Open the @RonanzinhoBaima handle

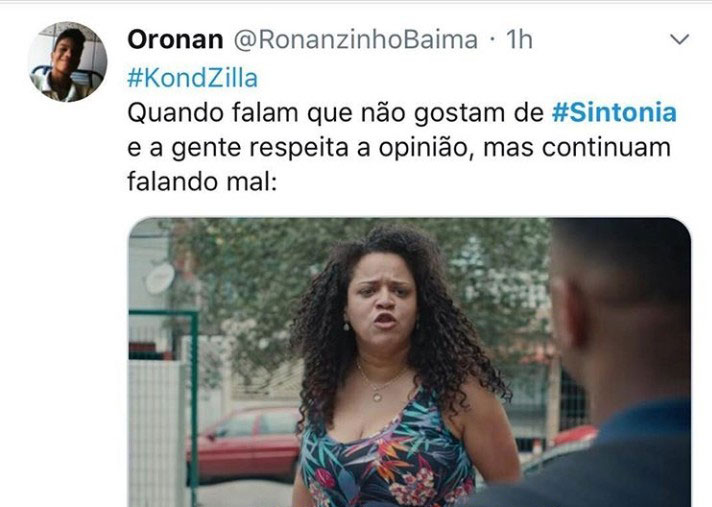tap(356, 39)
